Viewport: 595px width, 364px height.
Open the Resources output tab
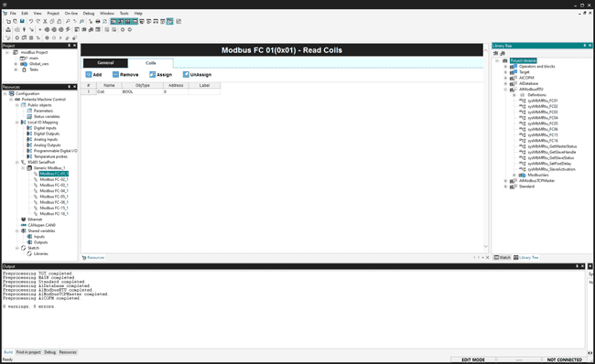point(68,352)
